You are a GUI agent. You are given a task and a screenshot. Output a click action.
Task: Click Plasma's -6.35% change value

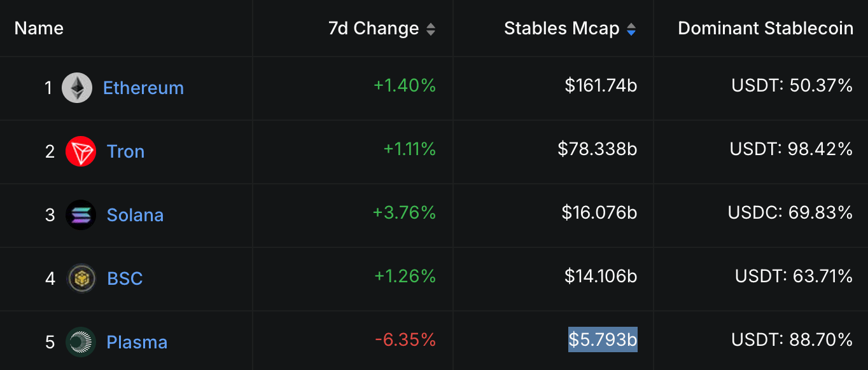pyautogui.click(x=405, y=339)
